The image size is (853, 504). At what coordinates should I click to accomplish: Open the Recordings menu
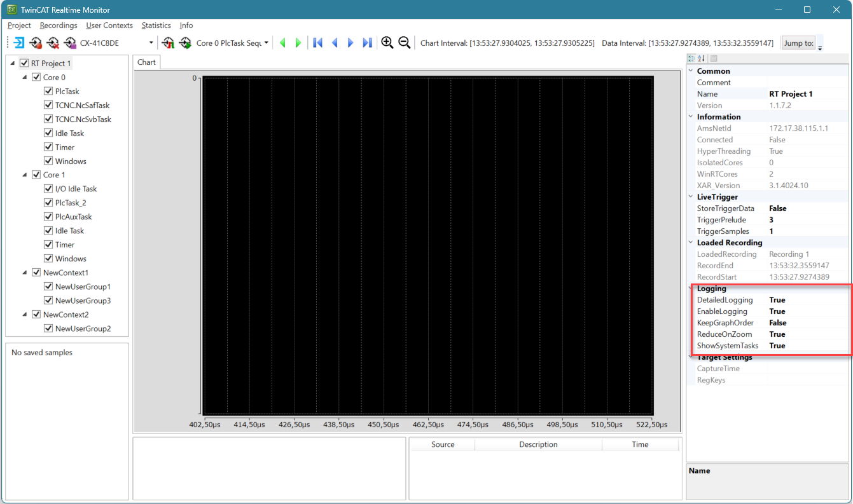(x=59, y=25)
